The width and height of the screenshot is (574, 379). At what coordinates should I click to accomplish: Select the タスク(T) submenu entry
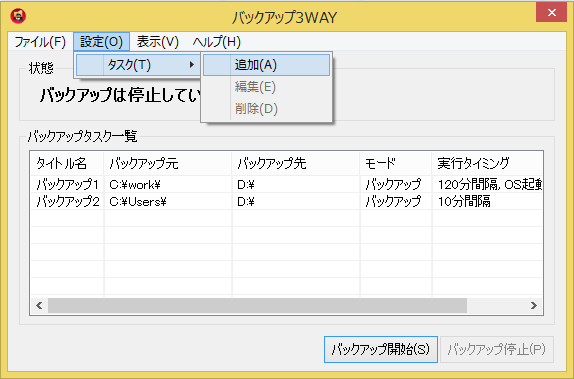(x=138, y=65)
